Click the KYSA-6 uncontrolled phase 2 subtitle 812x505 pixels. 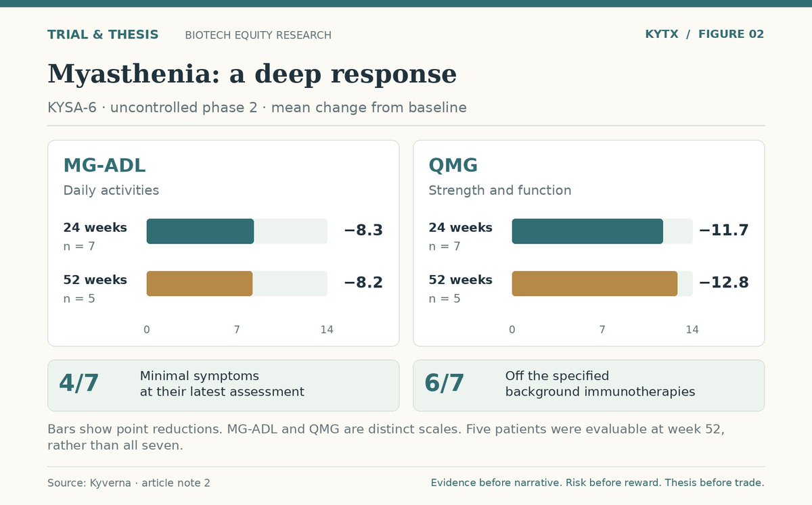[x=256, y=107]
